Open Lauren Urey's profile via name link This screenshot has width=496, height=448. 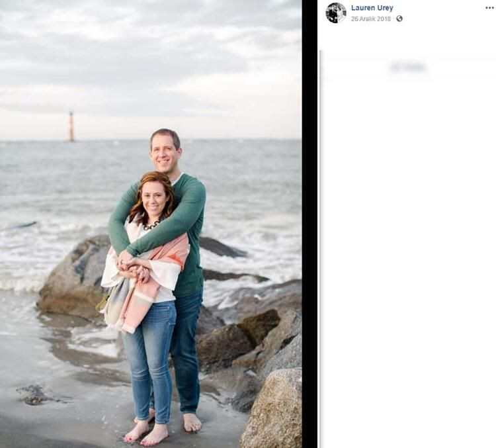coord(372,8)
